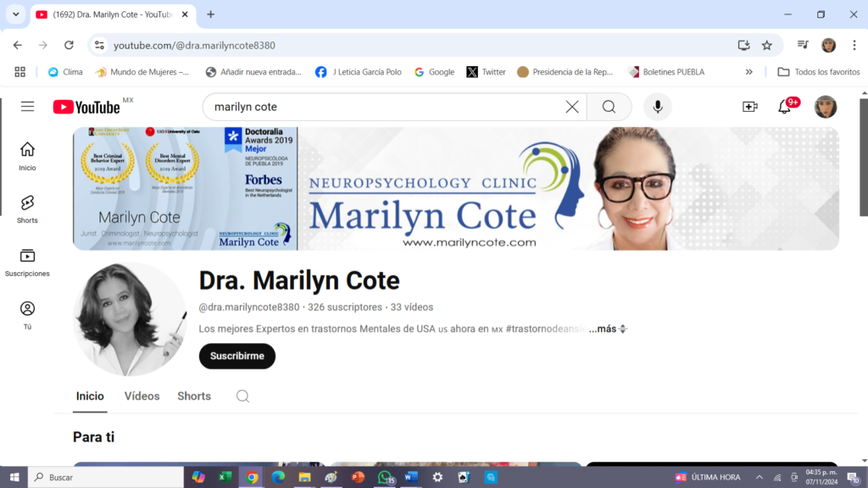868x488 pixels.
Task: Expand channel description with "...más"
Action: click(x=603, y=329)
